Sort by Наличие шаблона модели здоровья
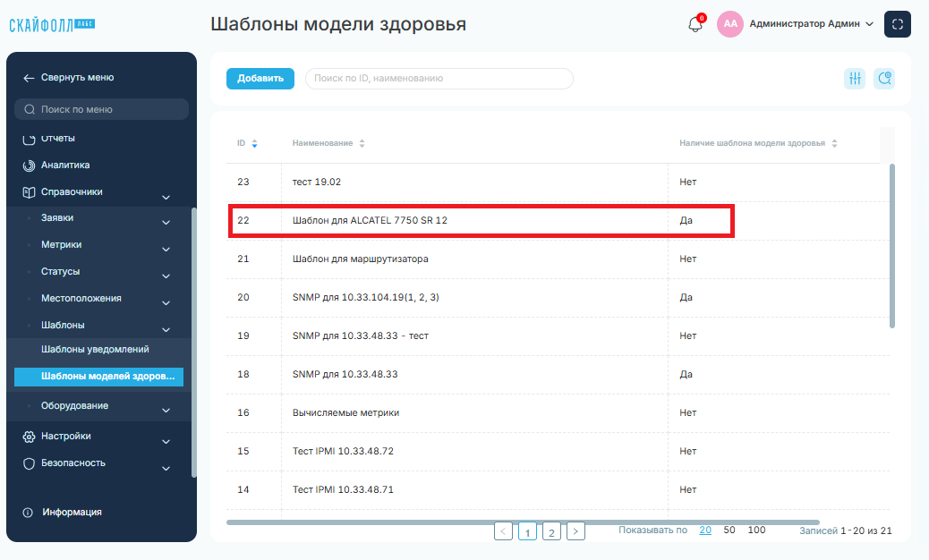 (x=833, y=143)
